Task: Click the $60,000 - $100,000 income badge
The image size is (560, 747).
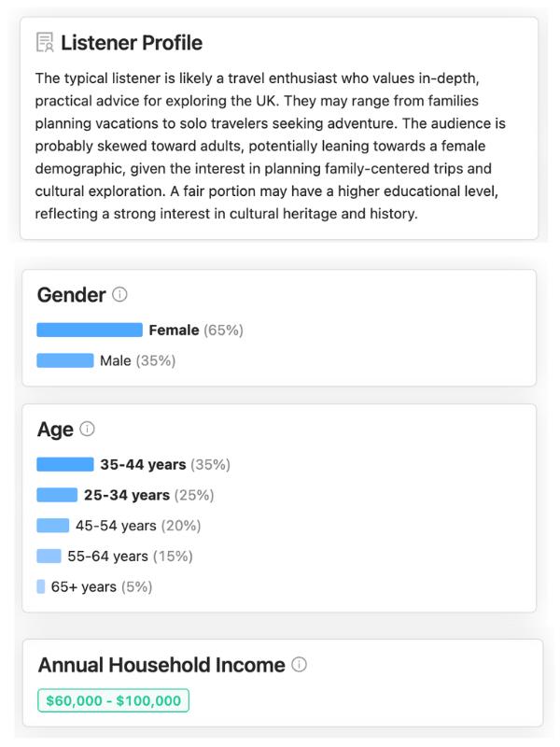Action: point(113,700)
